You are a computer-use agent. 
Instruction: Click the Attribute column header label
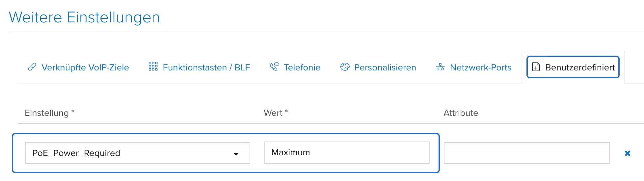461,113
